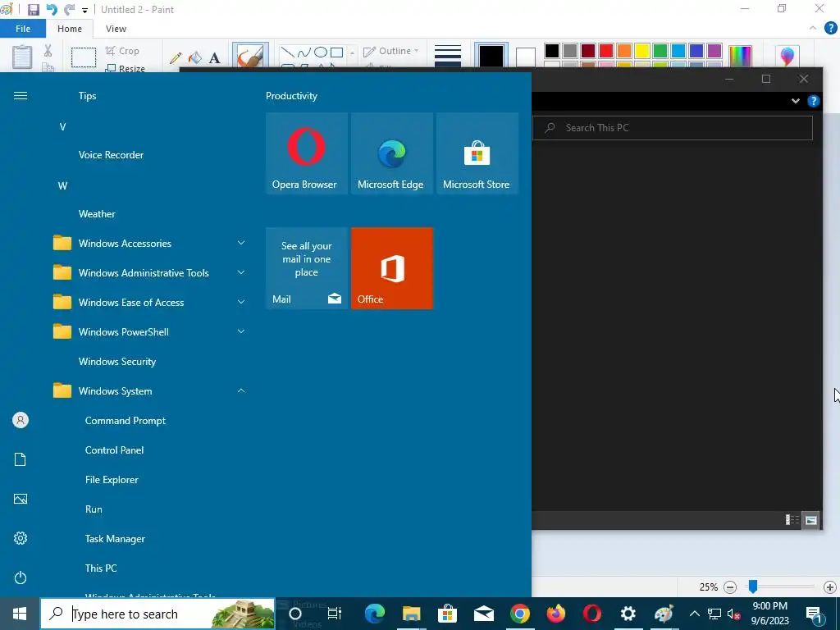Open Google Chrome from the taskbar
Screen dimensions: 840x630
pos(519,614)
